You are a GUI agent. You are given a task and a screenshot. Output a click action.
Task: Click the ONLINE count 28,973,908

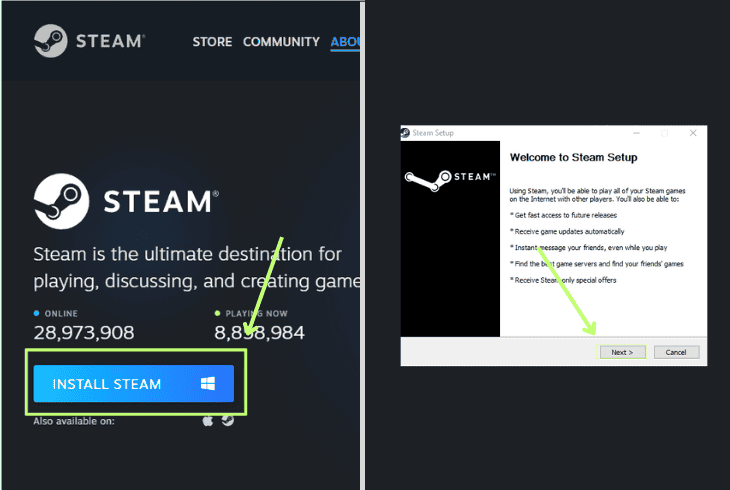tap(84, 333)
